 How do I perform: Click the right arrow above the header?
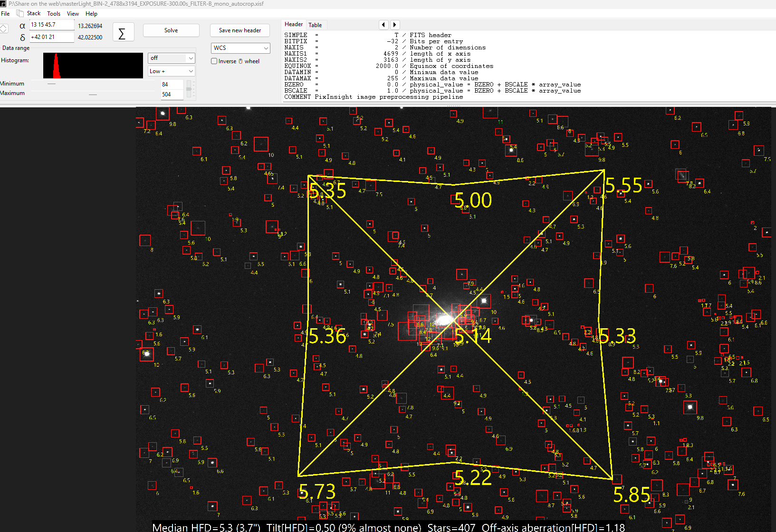coord(395,25)
